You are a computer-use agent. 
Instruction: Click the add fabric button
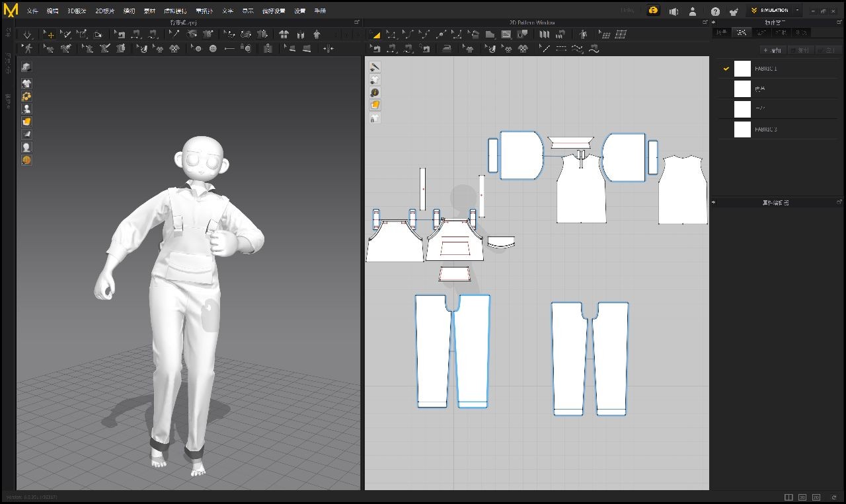click(x=773, y=50)
